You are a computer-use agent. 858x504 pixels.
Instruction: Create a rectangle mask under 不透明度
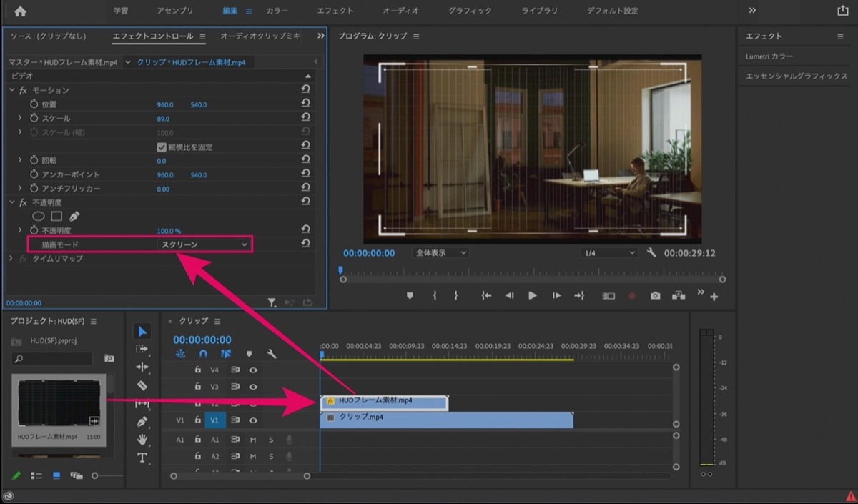[x=56, y=216]
